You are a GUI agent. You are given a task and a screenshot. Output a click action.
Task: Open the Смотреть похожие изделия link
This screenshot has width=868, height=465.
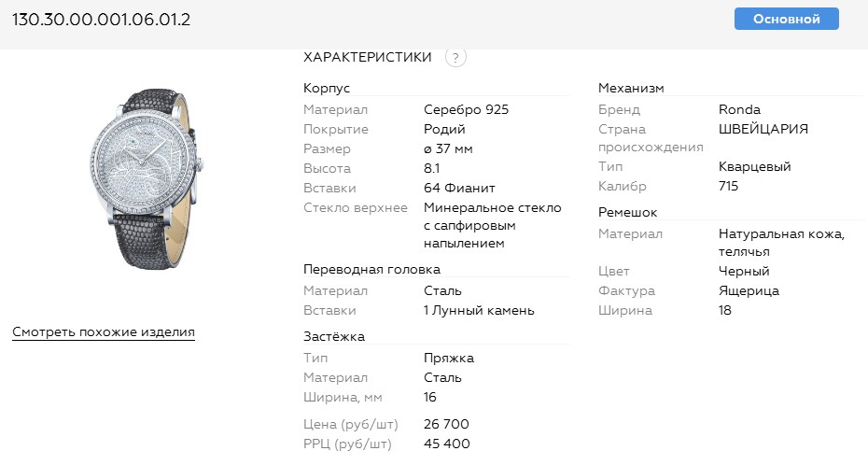[104, 331]
